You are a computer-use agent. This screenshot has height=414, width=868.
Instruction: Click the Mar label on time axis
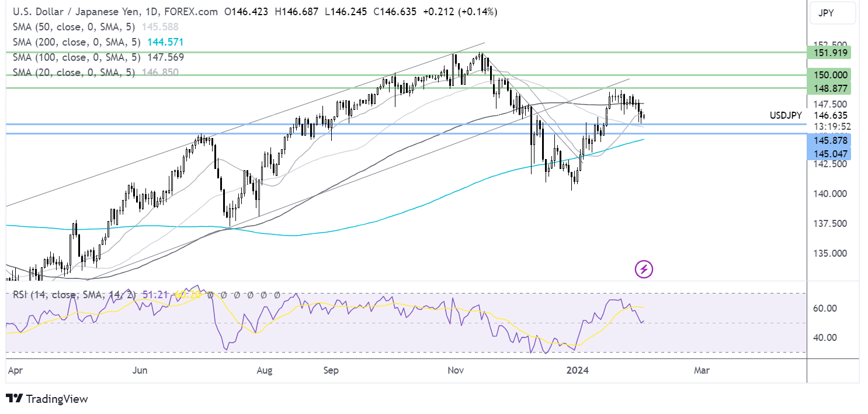pyautogui.click(x=702, y=370)
